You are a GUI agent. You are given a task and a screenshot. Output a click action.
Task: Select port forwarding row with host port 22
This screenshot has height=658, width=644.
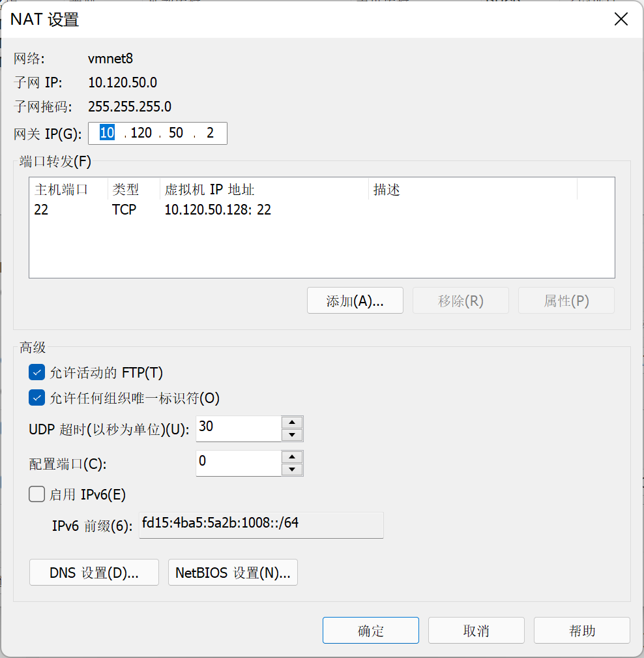pos(322,209)
